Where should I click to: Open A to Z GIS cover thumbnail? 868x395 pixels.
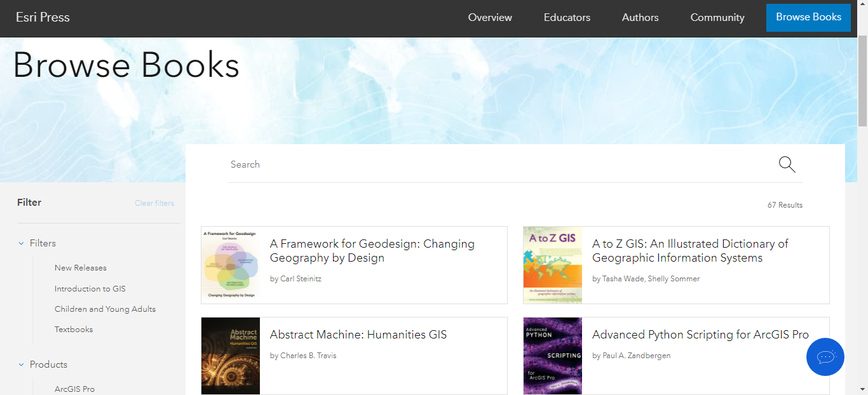[553, 265]
